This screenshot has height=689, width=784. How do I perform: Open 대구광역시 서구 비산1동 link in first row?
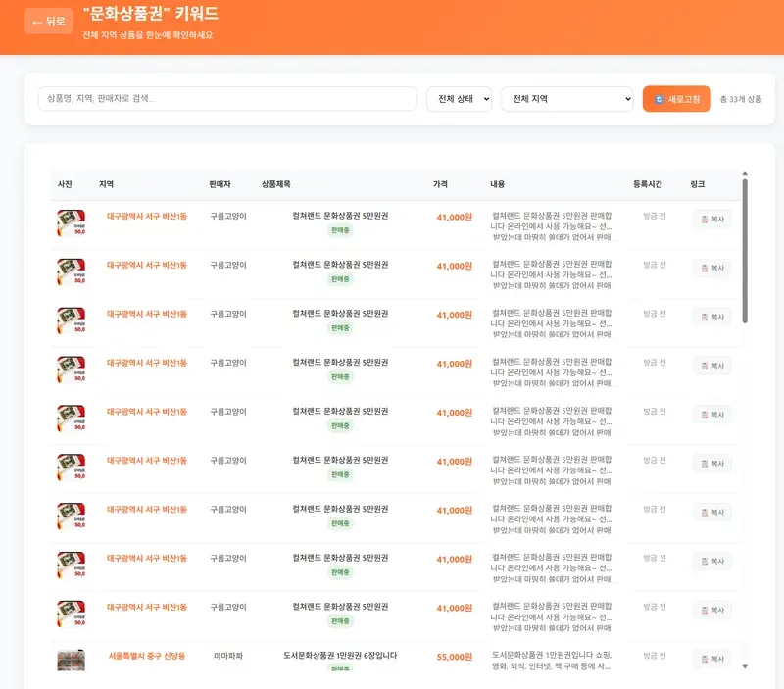point(146,216)
